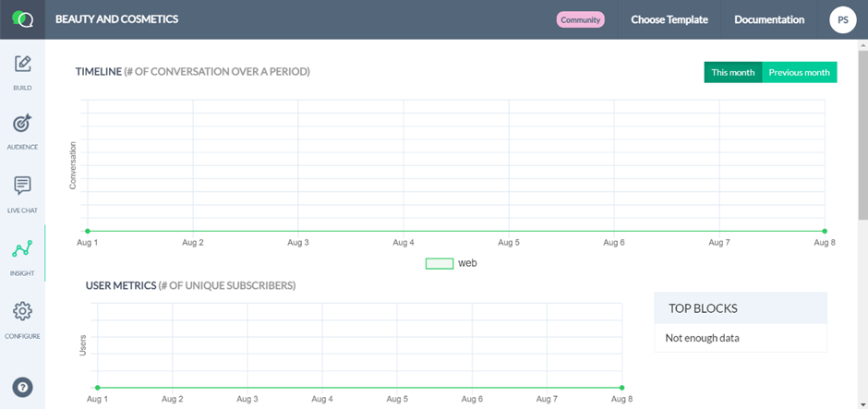Select the Insight graph icon
Screen dimensions: 868x409
tap(22, 249)
